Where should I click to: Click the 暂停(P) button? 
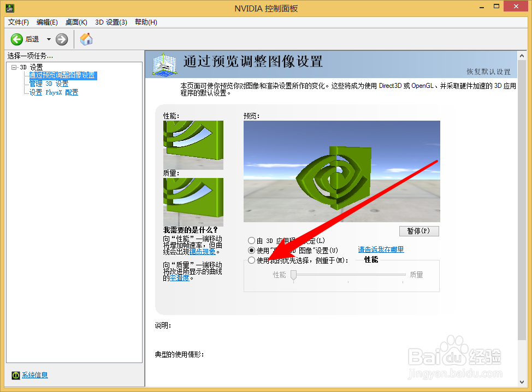[x=419, y=231]
